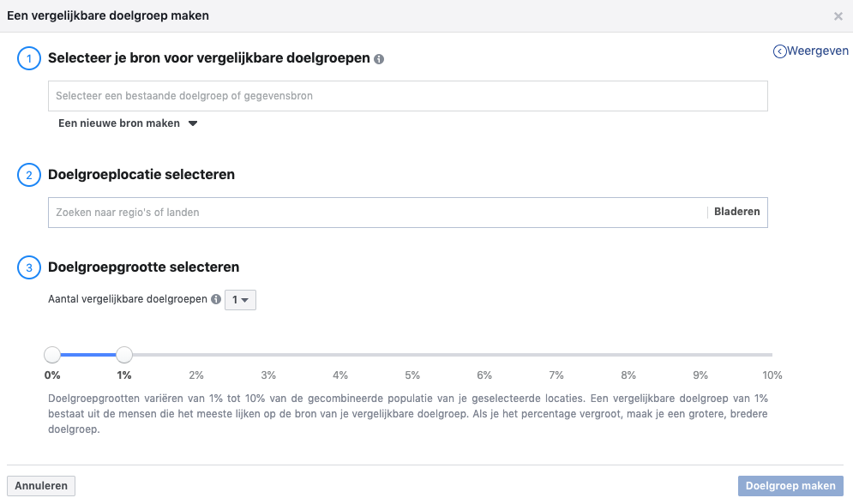
Task: Close the dialog with the X icon
Action: [x=838, y=16]
